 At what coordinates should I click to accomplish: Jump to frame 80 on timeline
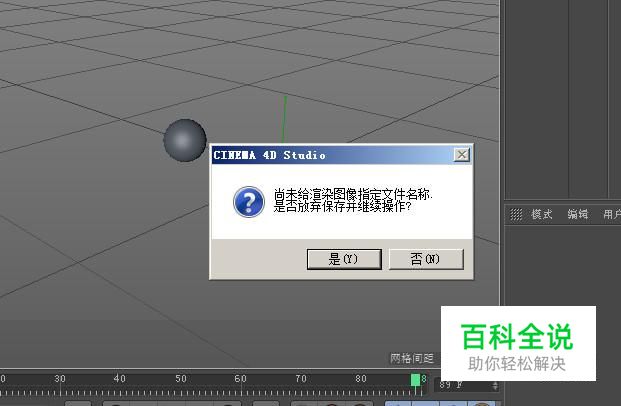click(x=361, y=379)
